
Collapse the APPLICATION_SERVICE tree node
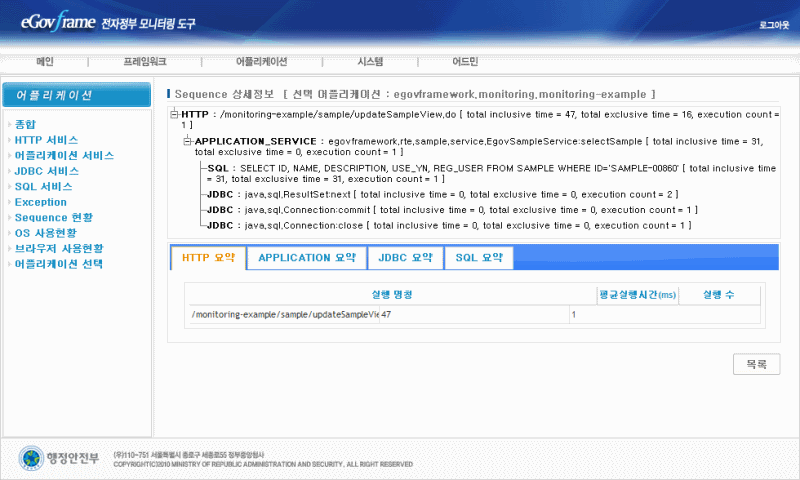pyautogui.click(x=187, y=142)
